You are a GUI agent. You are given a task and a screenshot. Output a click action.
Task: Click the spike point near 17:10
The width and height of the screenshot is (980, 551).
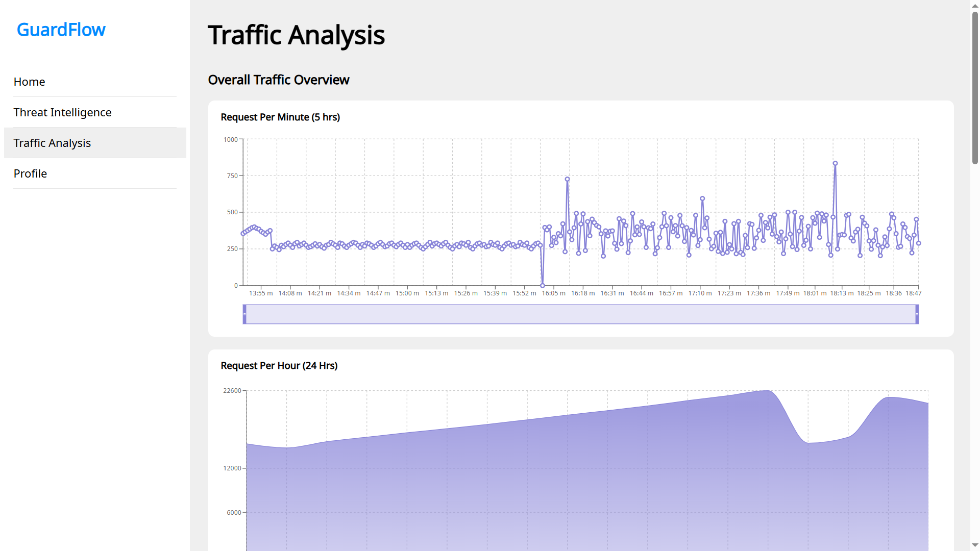702,198
